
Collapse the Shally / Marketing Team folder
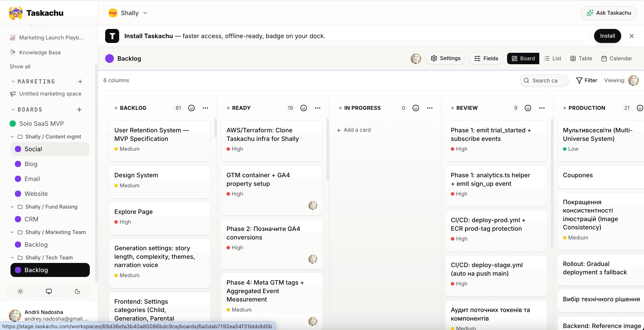(x=12, y=232)
